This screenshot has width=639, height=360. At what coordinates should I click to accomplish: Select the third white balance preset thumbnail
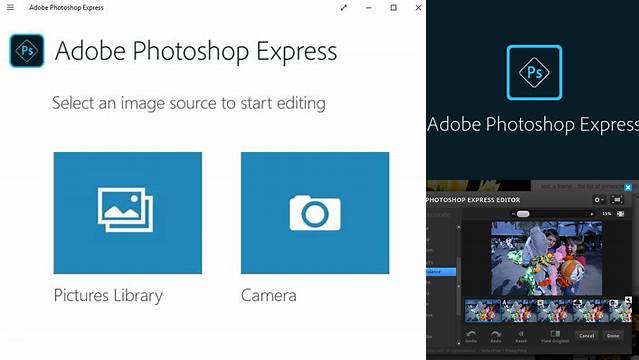coord(555,311)
